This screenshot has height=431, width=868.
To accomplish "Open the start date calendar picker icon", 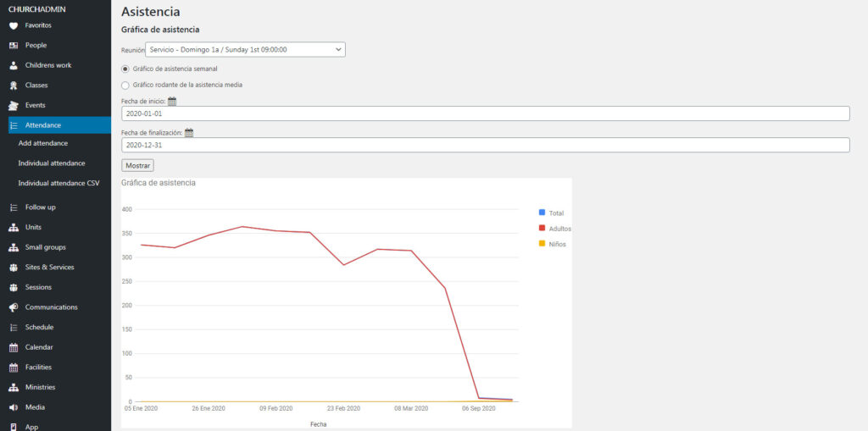I will point(172,101).
